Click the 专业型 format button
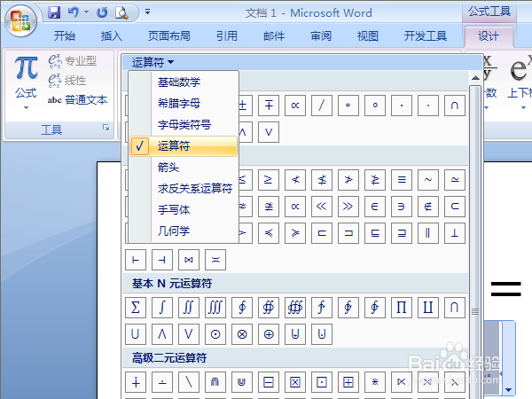Screen dimensions: 532x399 (73, 61)
